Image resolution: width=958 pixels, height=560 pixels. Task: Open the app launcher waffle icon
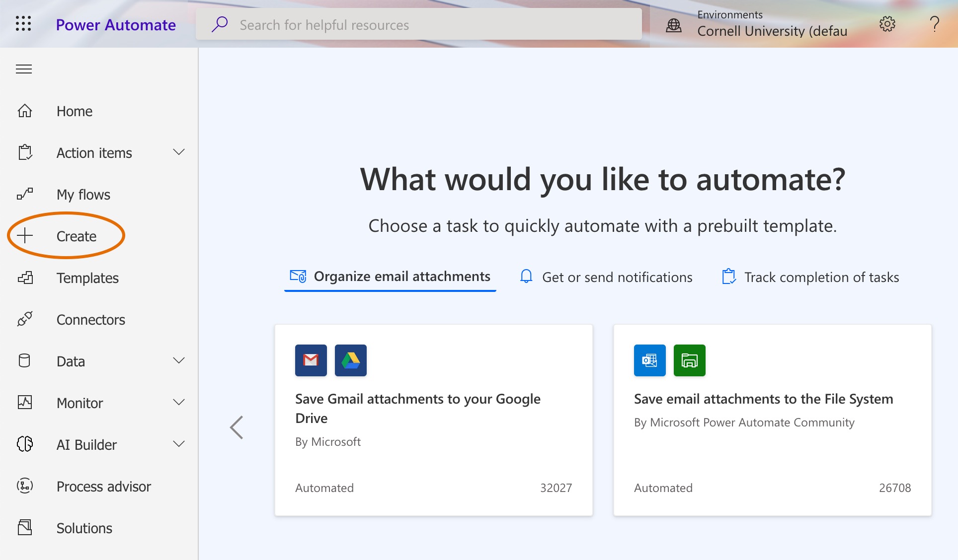tap(23, 24)
